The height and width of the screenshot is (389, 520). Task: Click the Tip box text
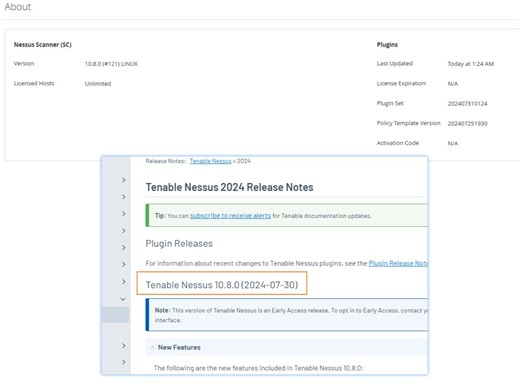tap(263, 216)
